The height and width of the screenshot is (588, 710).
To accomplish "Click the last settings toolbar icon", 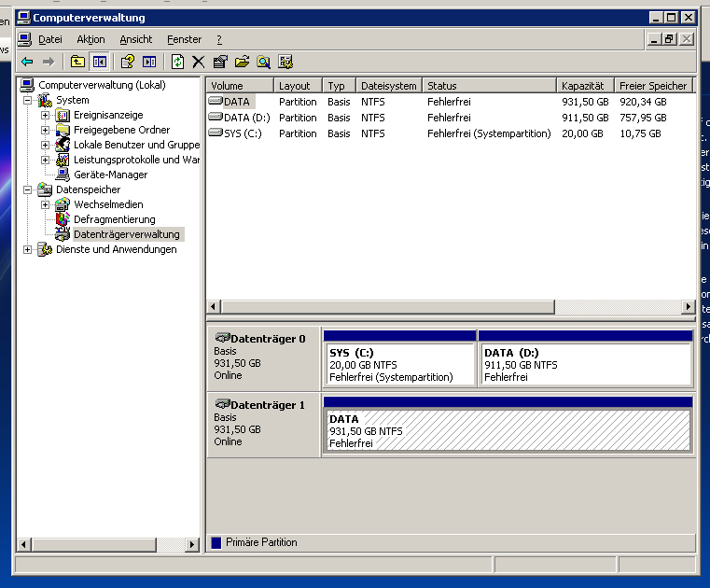I will [285, 62].
